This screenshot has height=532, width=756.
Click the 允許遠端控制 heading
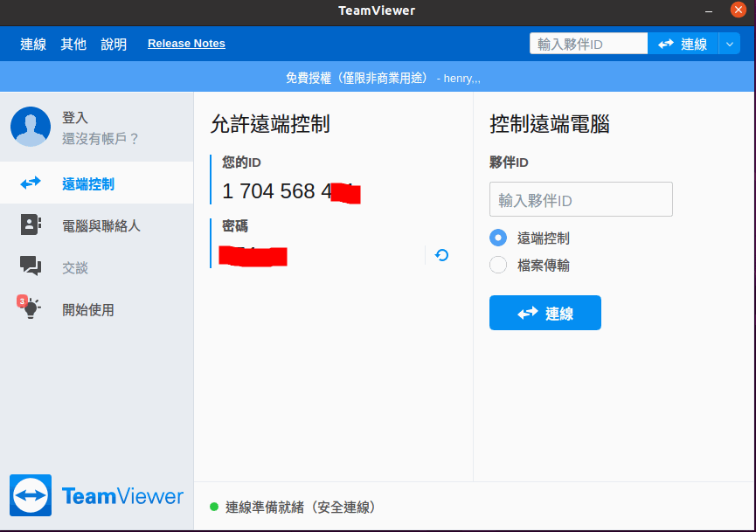point(270,124)
